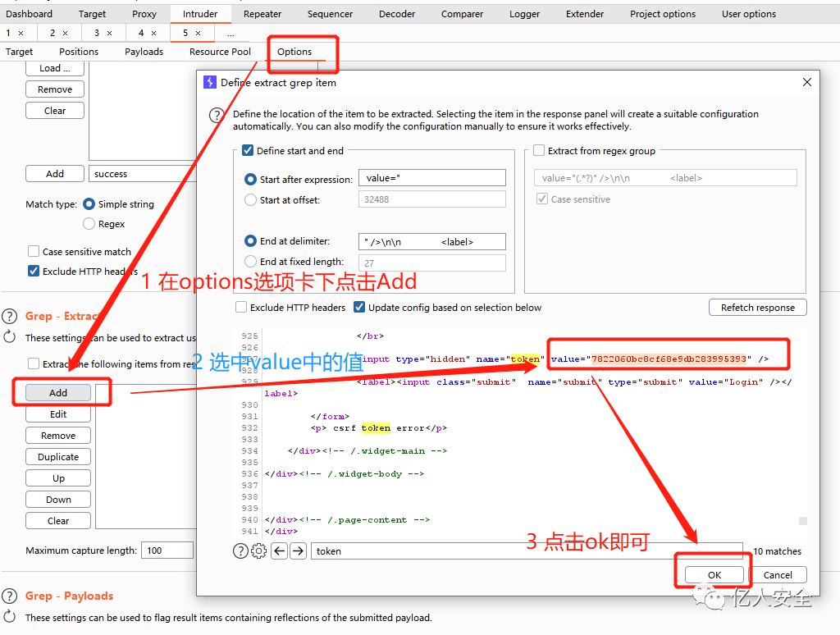Click End at delimiter input field
This screenshot has width=840, height=635.
[431, 242]
